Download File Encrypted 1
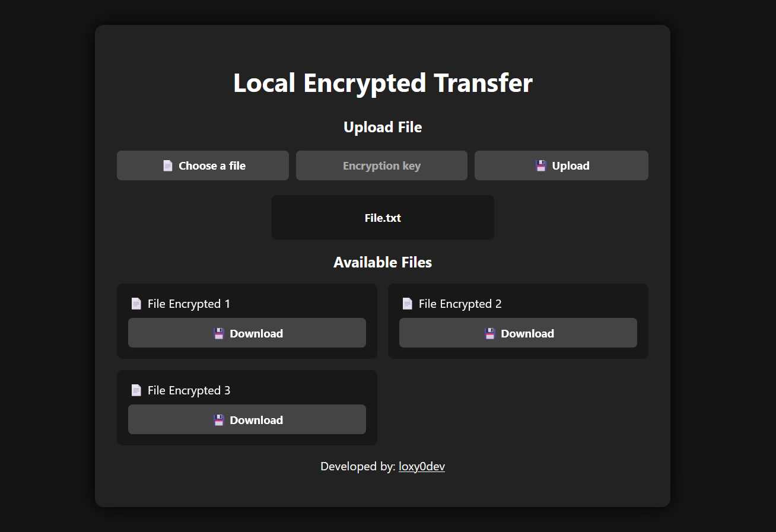 (247, 333)
